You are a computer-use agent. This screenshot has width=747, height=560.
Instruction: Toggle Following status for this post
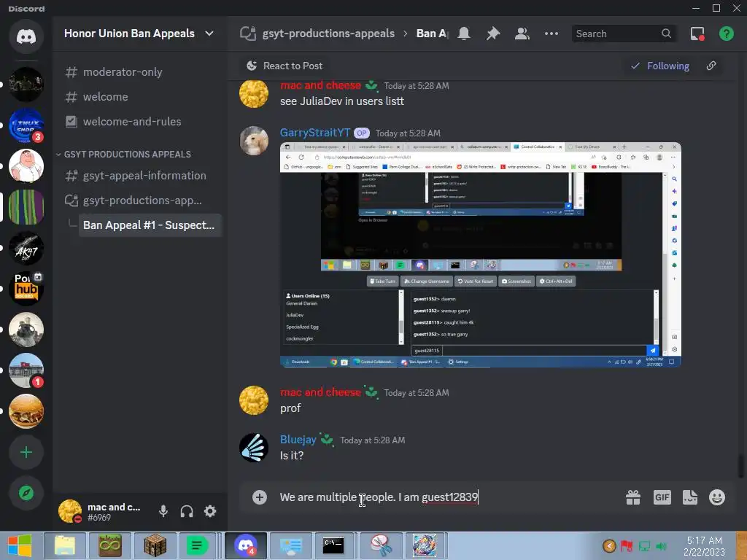pyautogui.click(x=659, y=66)
